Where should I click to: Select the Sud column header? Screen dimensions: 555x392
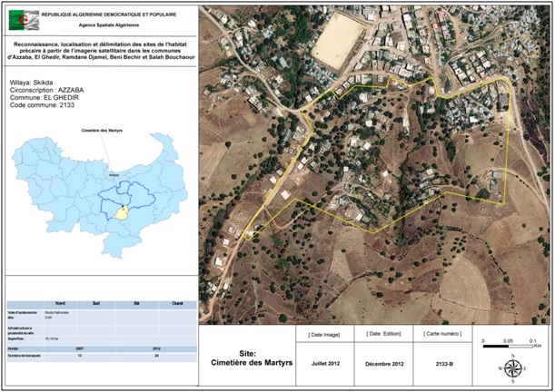(96, 303)
